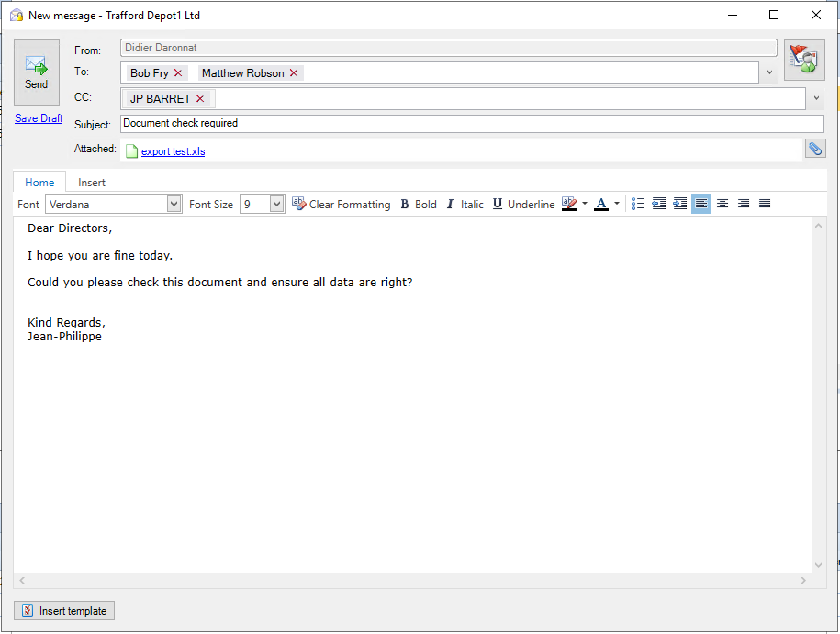This screenshot has height=634, width=840.
Task: Maximize the New message window
Action: (774, 15)
